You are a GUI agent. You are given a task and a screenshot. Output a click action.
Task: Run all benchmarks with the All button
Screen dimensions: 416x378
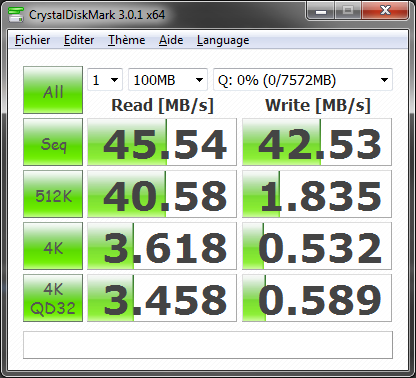[53, 90]
